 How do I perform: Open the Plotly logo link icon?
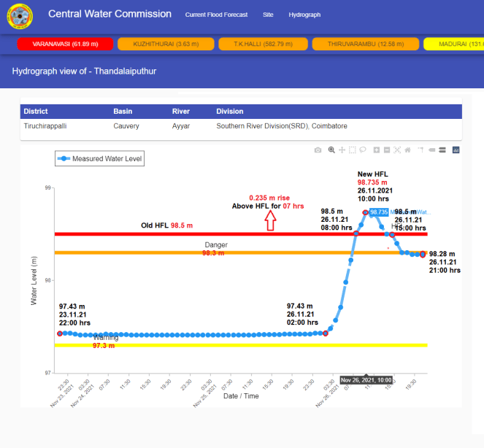tap(456, 150)
